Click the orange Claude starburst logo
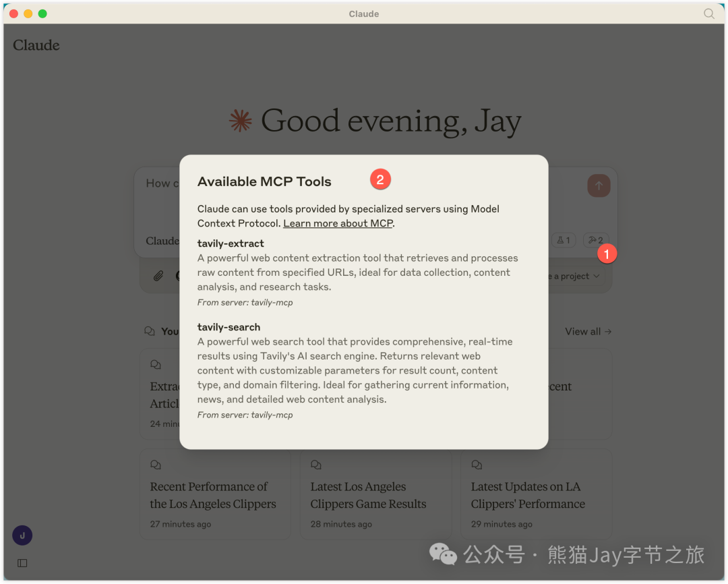Viewport: 728px width, 584px height. pyautogui.click(x=241, y=121)
